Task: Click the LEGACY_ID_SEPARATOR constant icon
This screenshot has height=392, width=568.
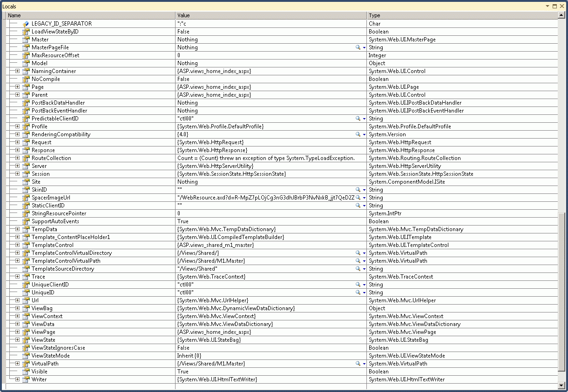Action: [26, 24]
